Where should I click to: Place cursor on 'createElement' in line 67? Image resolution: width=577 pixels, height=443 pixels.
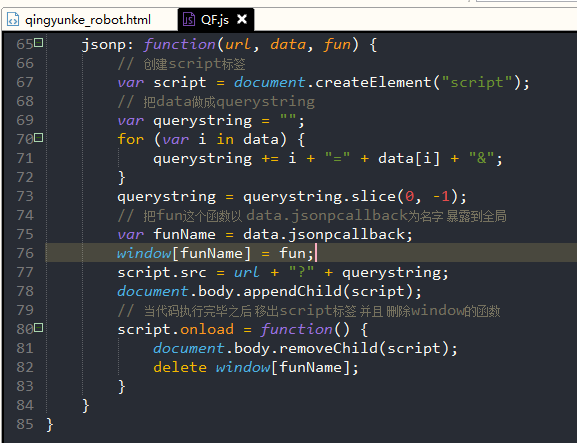(373, 82)
